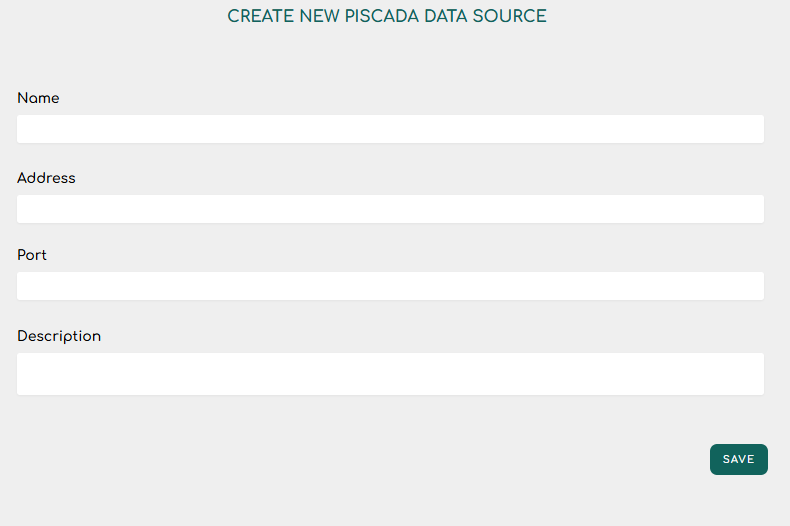Activate the Description text area

390,374
